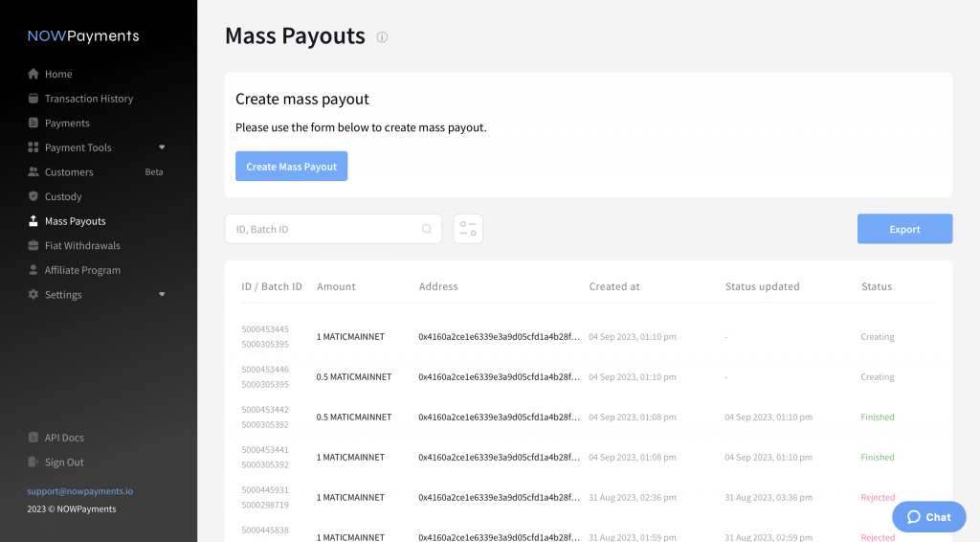
Task: Click the 0.5 MATICMAINNET amount for 5000453446
Action: [x=354, y=377]
